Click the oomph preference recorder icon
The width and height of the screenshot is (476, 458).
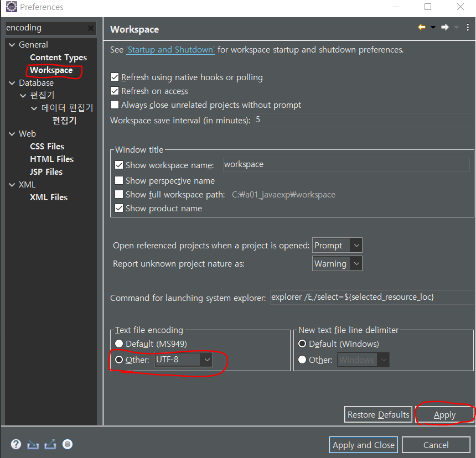coord(68,444)
